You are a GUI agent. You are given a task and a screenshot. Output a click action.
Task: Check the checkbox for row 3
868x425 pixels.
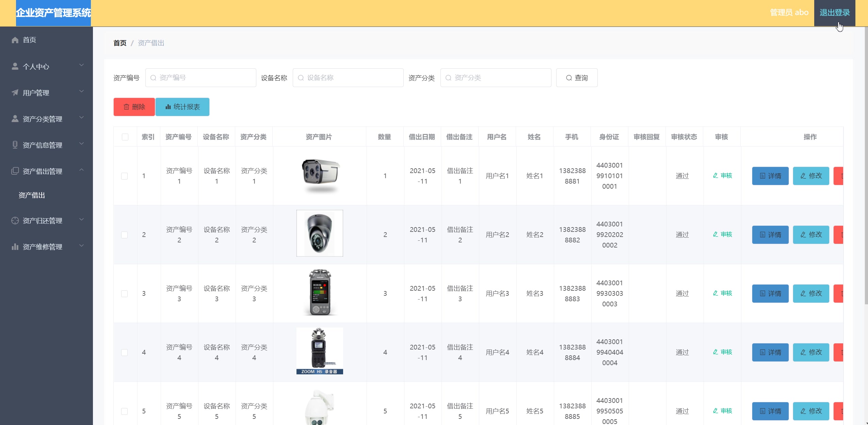(x=125, y=294)
